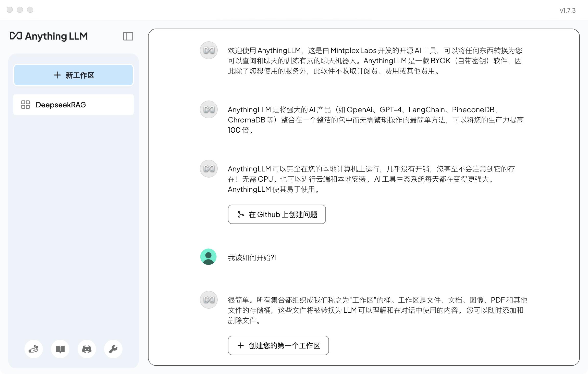Open documentation via the book icon
Image resolution: width=588 pixels, height=374 pixels.
pos(60,349)
